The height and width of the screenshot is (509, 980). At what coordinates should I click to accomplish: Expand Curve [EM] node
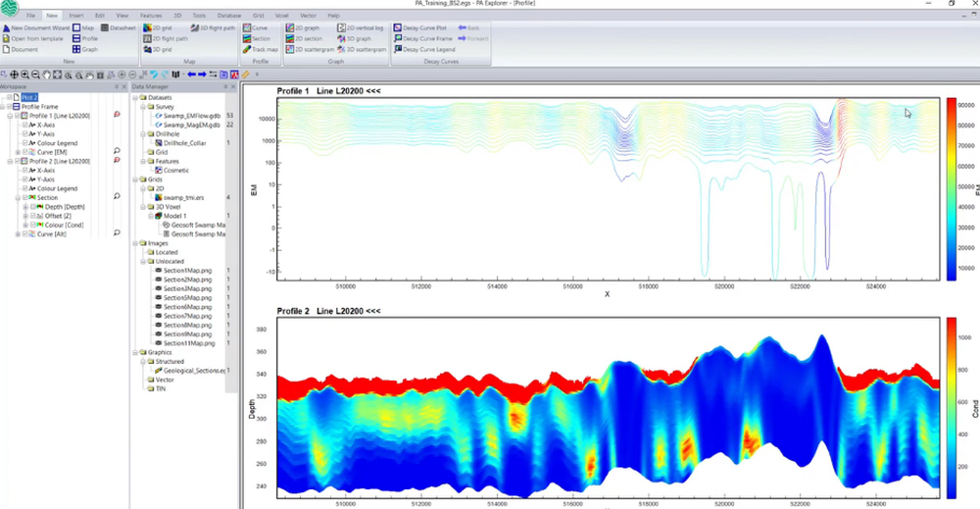[x=18, y=152]
